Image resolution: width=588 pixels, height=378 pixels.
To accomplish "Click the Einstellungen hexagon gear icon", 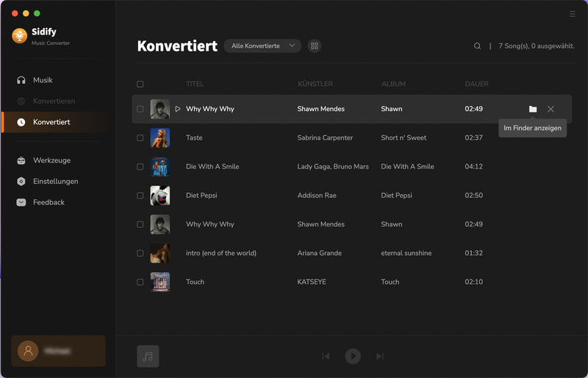I will [21, 182].
